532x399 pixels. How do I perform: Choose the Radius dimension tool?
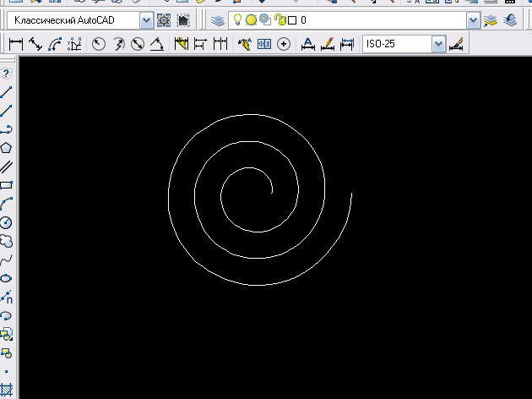(x=99, y=44)
